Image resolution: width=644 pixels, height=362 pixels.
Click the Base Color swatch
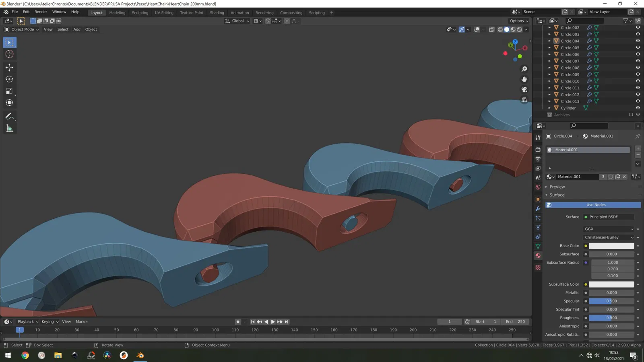coord(611,246)
